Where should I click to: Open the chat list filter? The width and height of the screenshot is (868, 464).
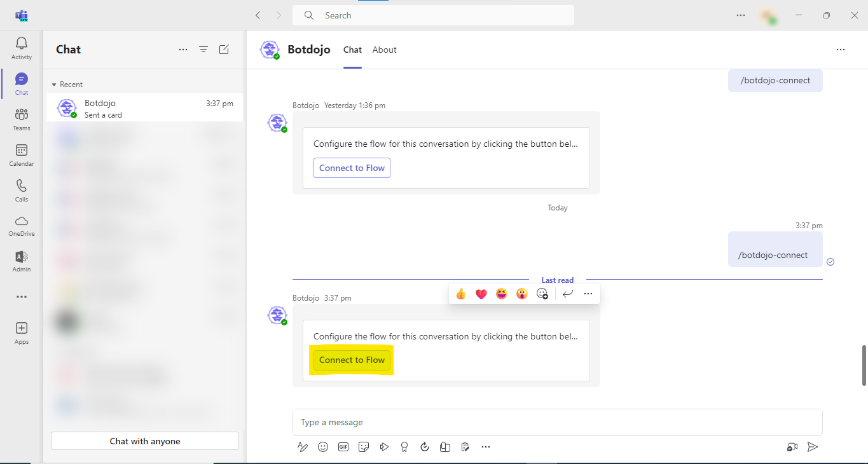[x=203, y=50]
